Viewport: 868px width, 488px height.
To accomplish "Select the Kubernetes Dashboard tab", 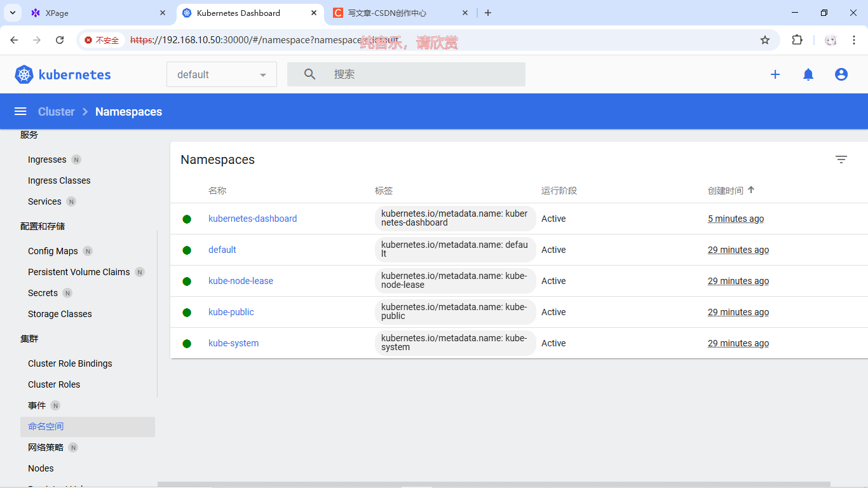I will tap(250, 13).
